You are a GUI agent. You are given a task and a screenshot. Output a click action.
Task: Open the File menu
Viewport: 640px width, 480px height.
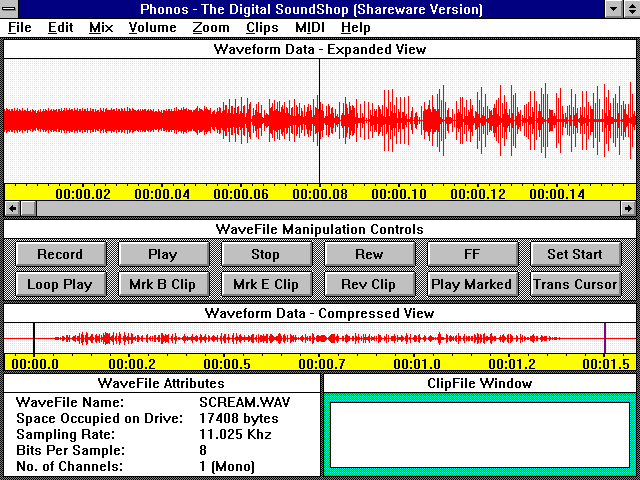tap(19, 27)
